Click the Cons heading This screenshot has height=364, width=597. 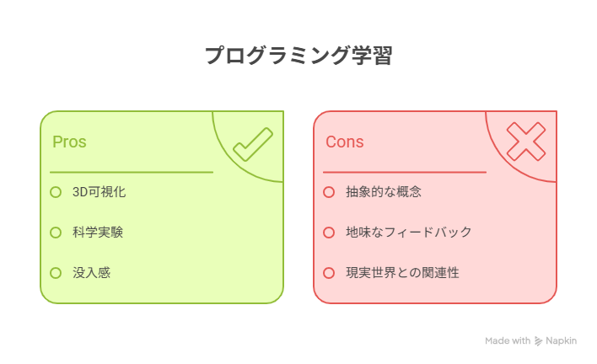pos(345,142)
